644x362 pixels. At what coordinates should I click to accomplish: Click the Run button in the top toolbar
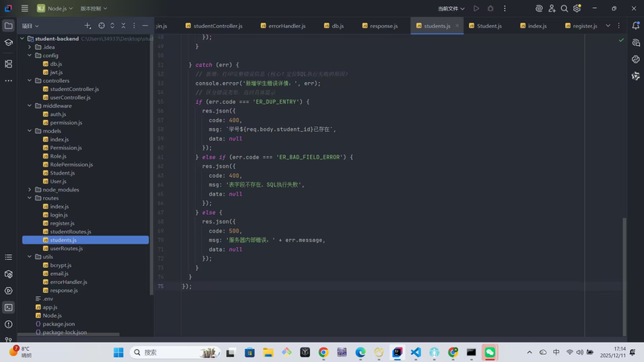click(477, 8)
